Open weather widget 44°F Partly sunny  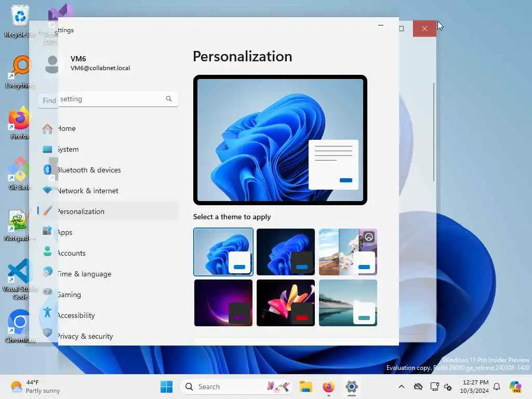(x=35, y=387)
